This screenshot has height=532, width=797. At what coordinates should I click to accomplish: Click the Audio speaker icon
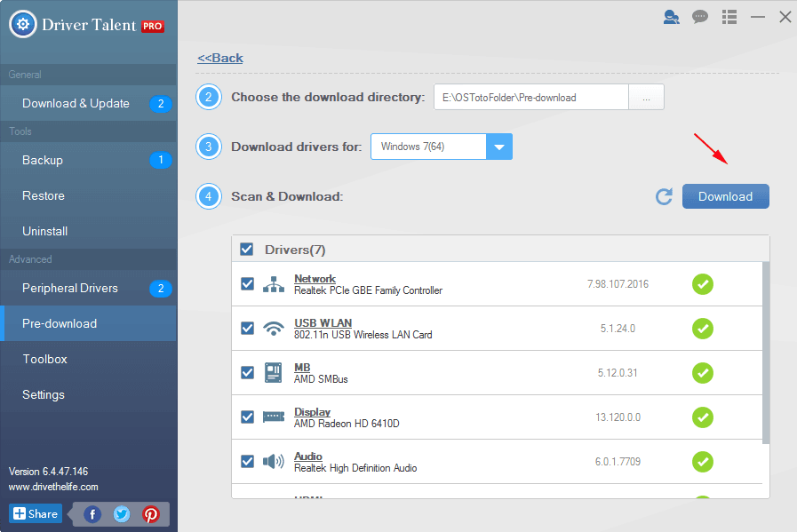[x=274, y=461]
